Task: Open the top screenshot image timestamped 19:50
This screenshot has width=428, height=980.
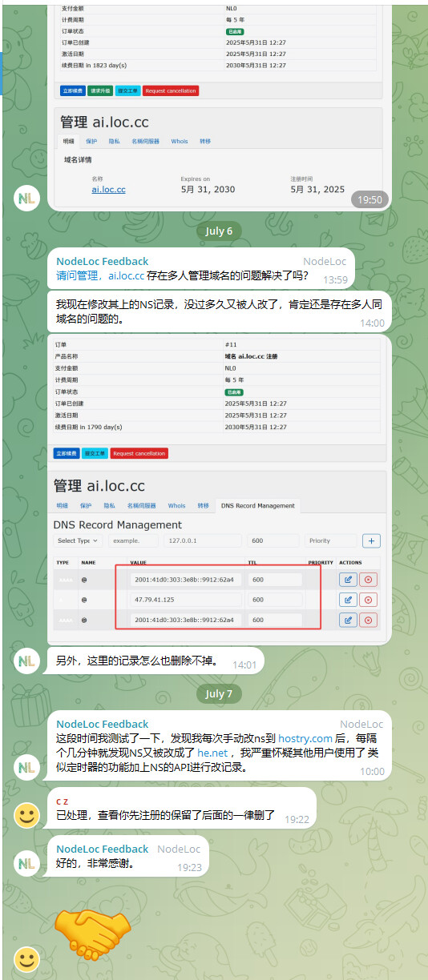Action: tap(218, 106)
